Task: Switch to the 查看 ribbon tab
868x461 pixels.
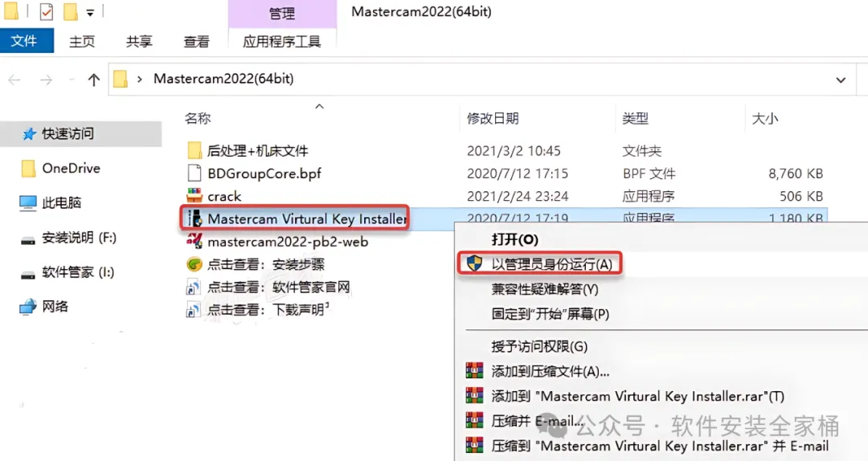Action: tap(197, 42)
